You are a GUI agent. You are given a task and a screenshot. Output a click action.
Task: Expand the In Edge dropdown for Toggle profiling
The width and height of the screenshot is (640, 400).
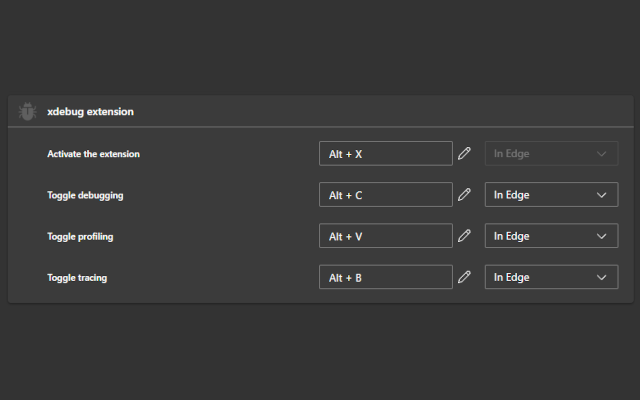click(x=551, y=236)
